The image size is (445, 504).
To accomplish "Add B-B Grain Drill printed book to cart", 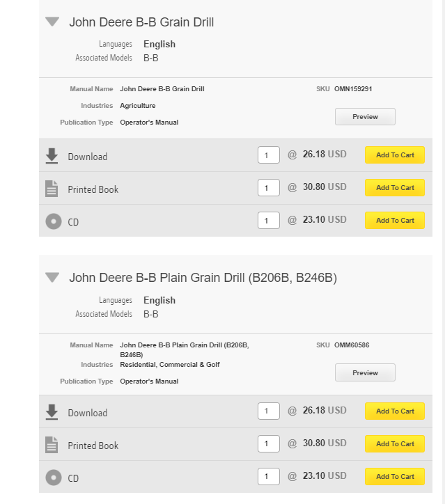I will (395, 188).
